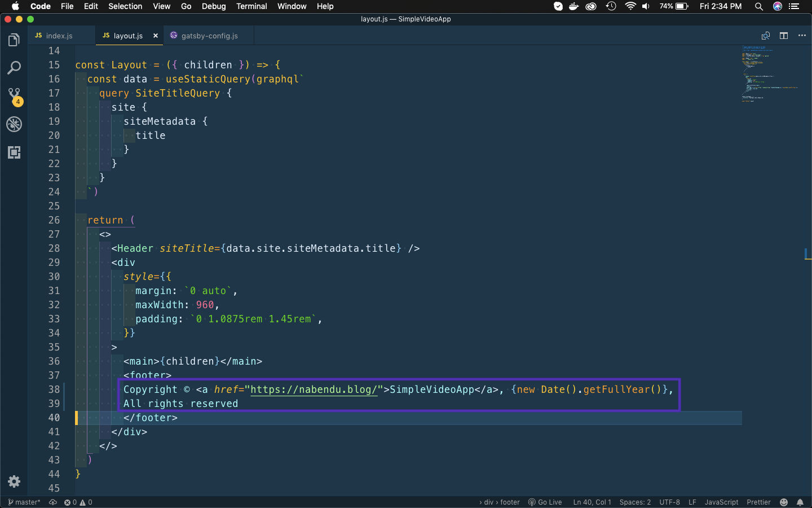Viewport: 812px width, 508px height.
Task: Open Siri from the menu bar
Action: point(778,6)
